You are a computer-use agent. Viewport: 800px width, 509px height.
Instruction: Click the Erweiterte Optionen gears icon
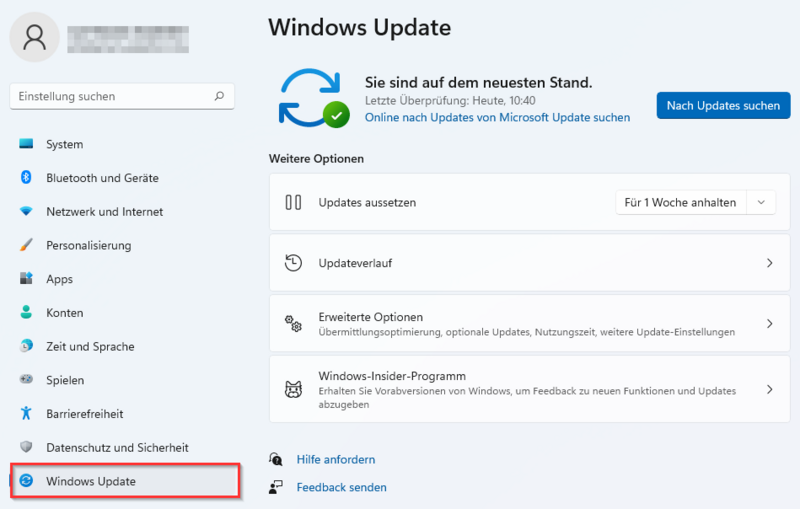pyautogui.click(x=293, y=324)
